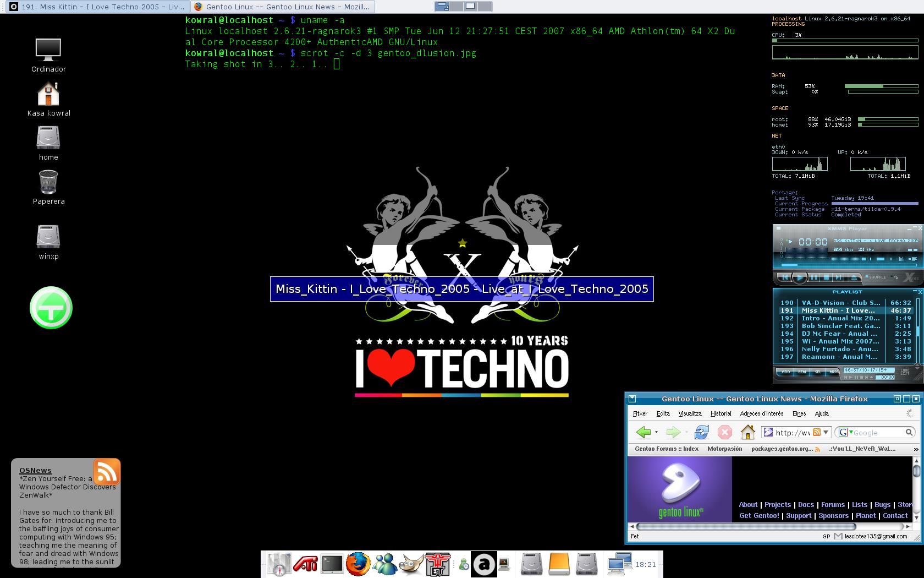Toggle the XMMS equalizer button

(x=901, y=259)
